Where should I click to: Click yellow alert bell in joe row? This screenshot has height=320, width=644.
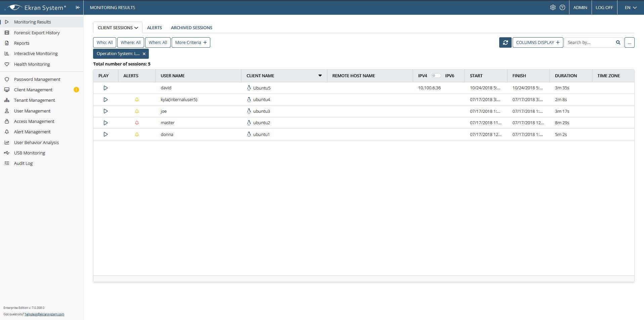point(137,111)
